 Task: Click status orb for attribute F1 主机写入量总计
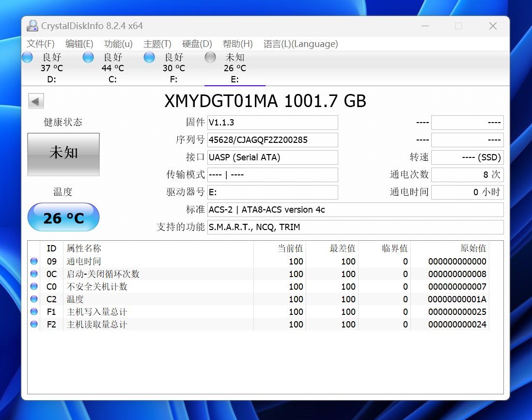coord(34,311)
